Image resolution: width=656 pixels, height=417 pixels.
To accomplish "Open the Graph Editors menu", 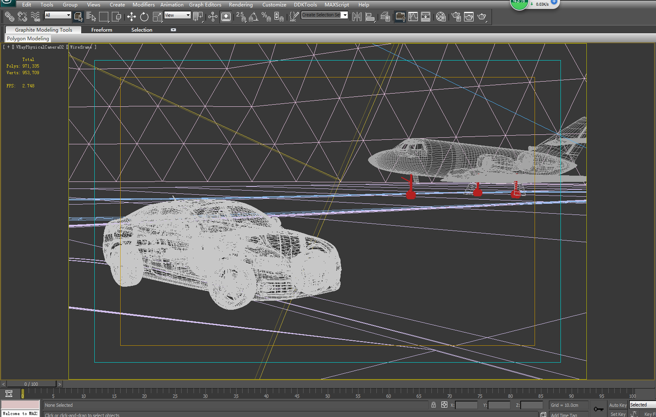I will (x=205, y=5).
